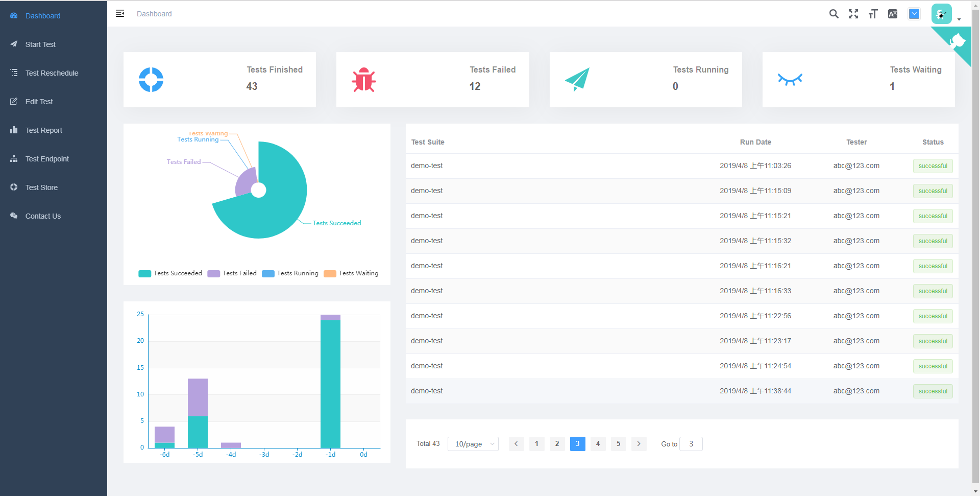Open Edit Test in sidebar
Image resolution: width=980 pixels, height=496 pixels.
tap(54, 102)
